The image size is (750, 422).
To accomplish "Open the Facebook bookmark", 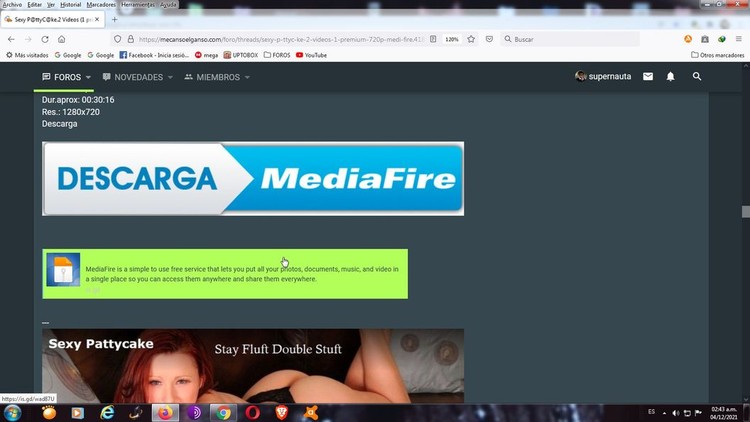I will 154,55.
